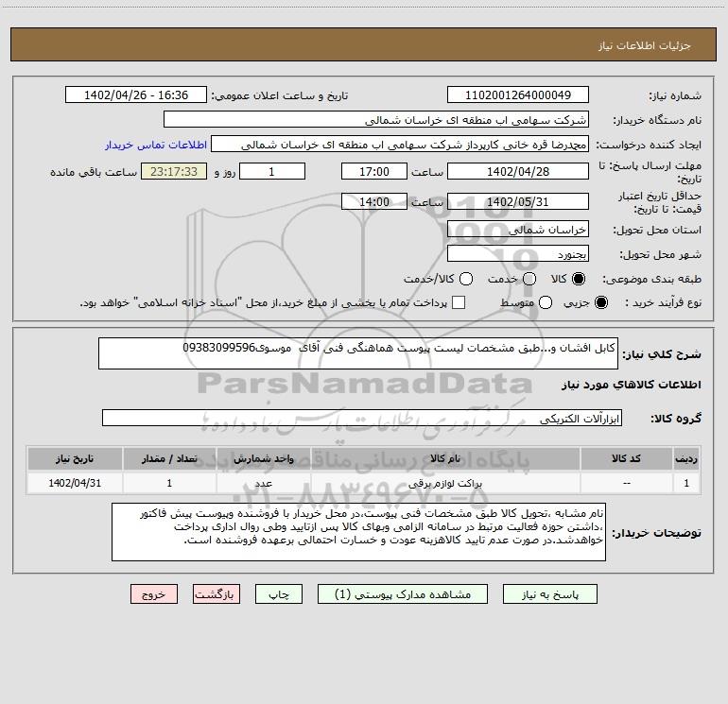This screenshot has width=728, height=704.
Task: Click the deadline time field 17:00
Action: click(374, 171)
